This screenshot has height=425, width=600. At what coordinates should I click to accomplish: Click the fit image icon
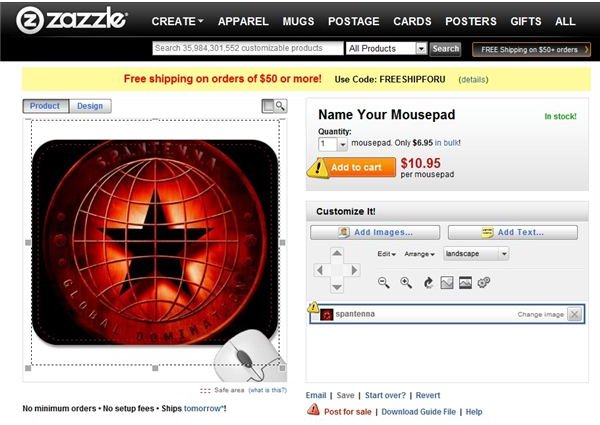(x=447, y=283)
